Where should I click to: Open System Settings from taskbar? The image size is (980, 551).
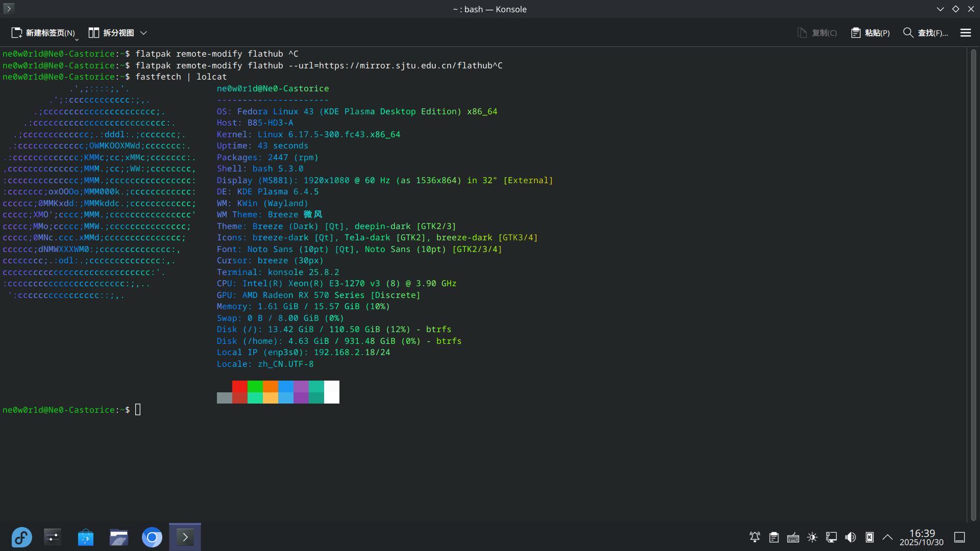pos(53,537)
